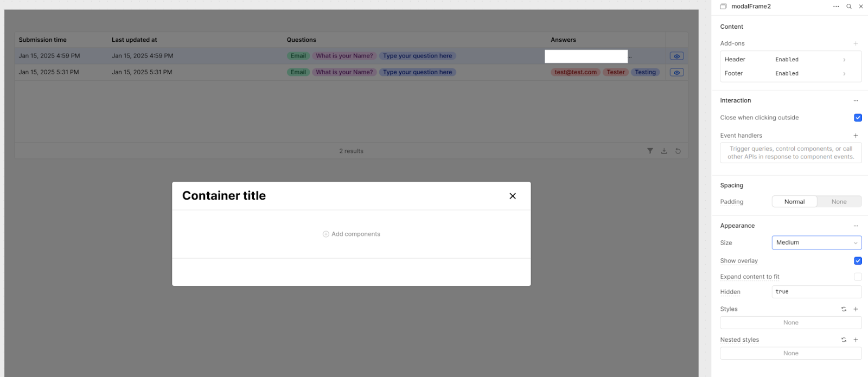This screenshot has width=868, height=377.
Task: Click Email tag in first row
Action: coord(298,56)
